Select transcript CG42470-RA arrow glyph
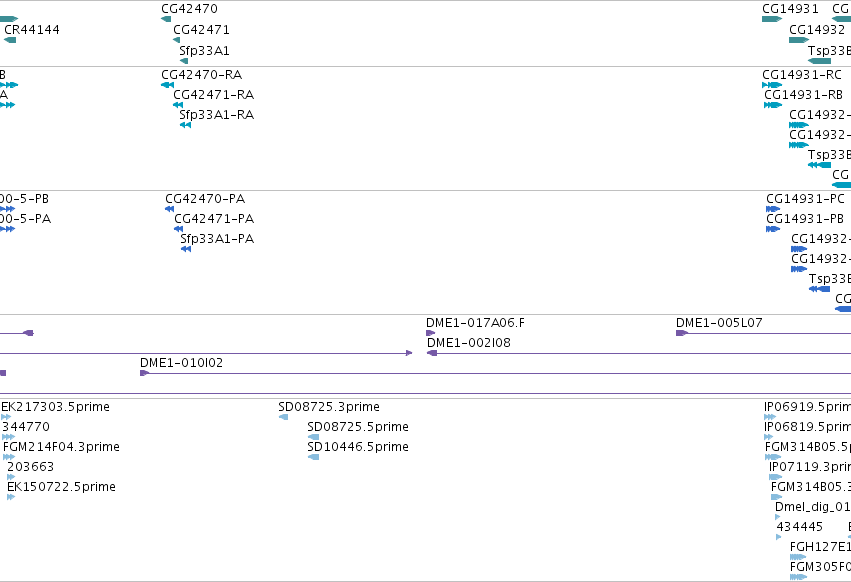Image resolution: width=851 pixels, height=582 pixels. pos(167,85)
